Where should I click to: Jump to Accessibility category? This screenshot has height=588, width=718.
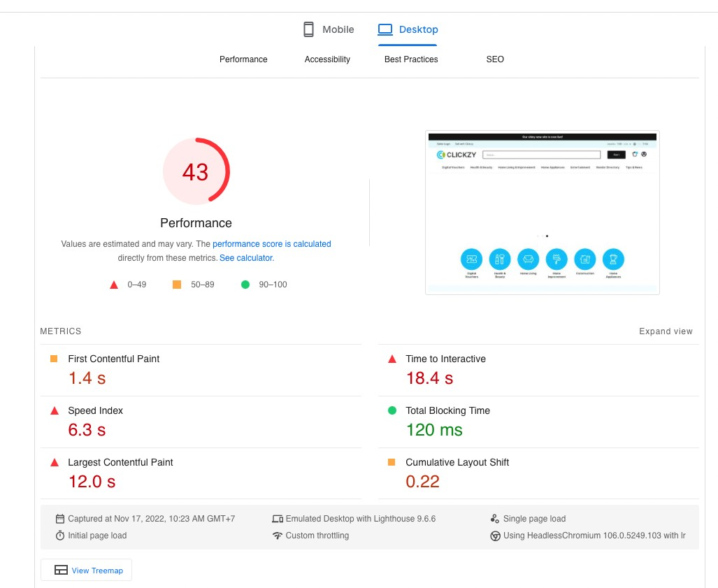click(x=327, y=59)
